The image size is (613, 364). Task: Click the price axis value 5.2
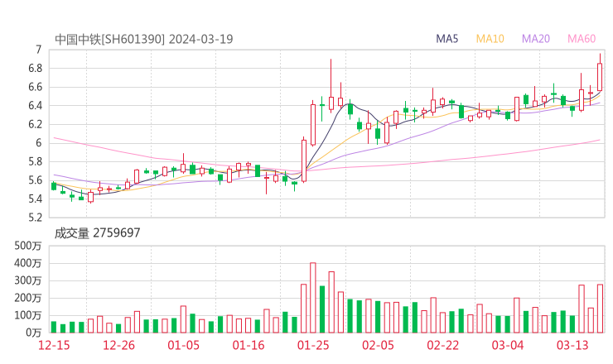35,217
